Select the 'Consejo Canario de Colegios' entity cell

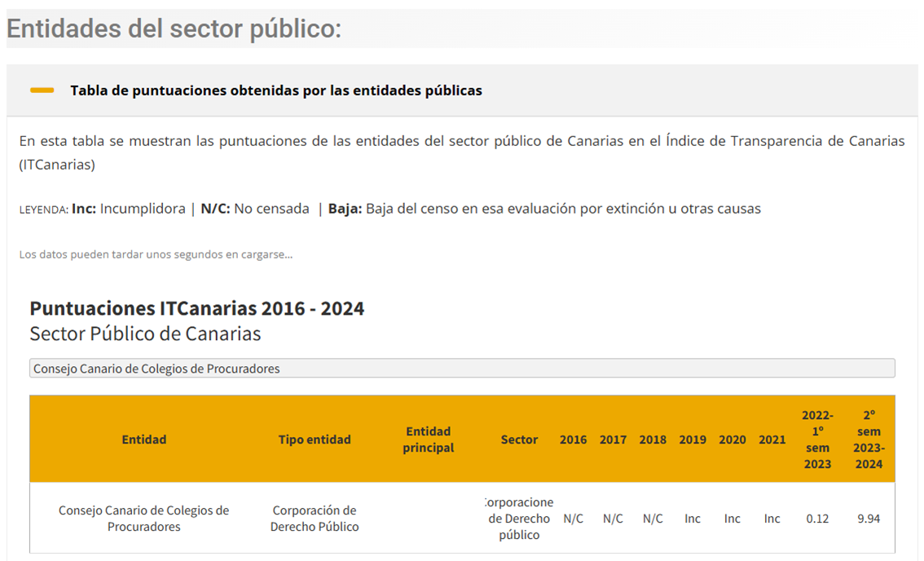point(143,519)
